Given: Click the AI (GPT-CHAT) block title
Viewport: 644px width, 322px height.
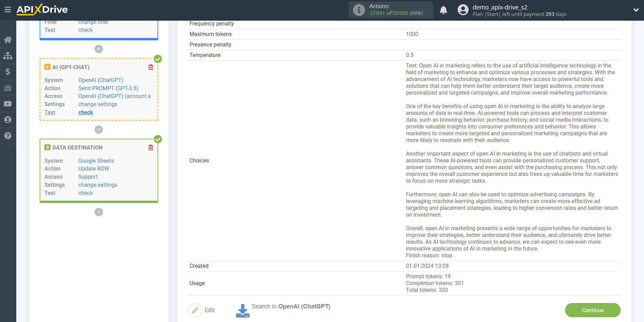Looking at the screenshot, I should [71, 67].
